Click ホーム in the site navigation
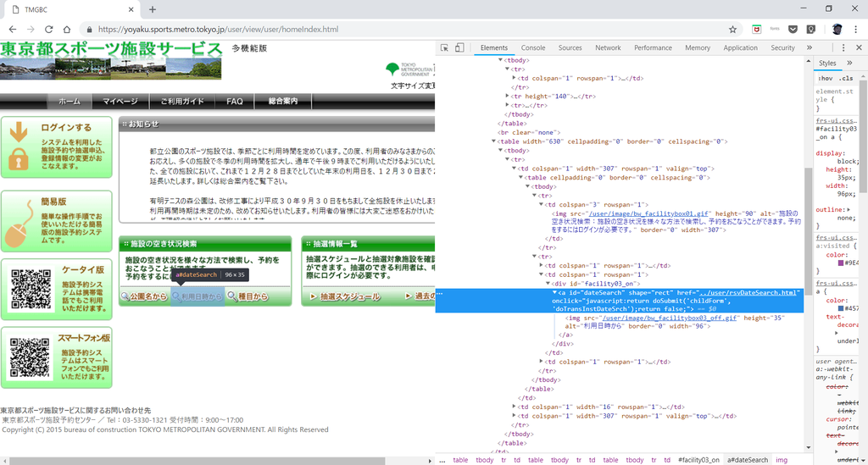This screenshot has height=465, width=868. tap(70, 101)
